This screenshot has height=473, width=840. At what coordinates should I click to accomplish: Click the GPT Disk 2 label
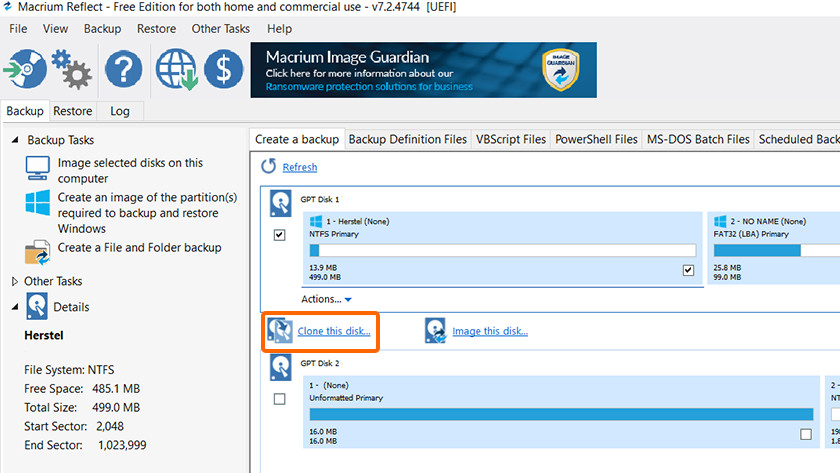tap(319, 363)
